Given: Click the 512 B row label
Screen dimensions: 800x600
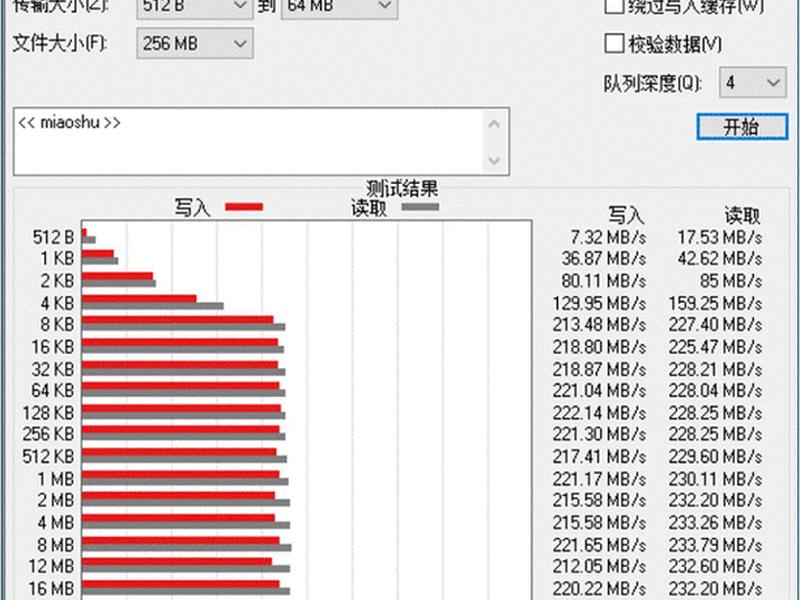Looking at the screenshot, I should [x=53, y=238].
